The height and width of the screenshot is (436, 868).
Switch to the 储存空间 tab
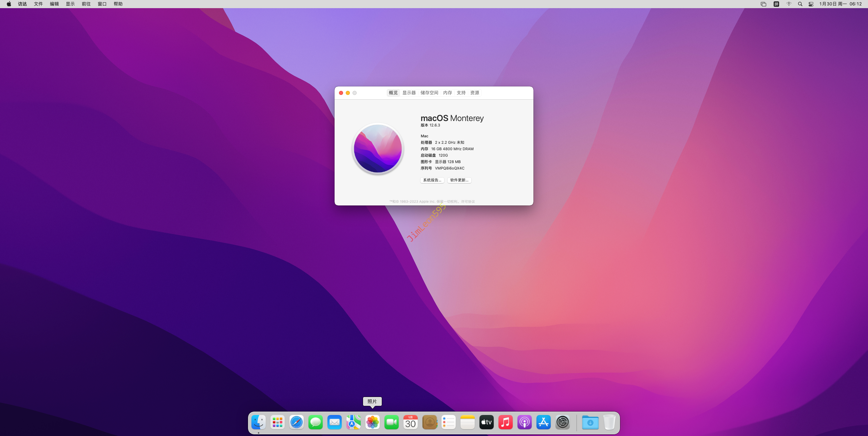click(x=429, y=93)
